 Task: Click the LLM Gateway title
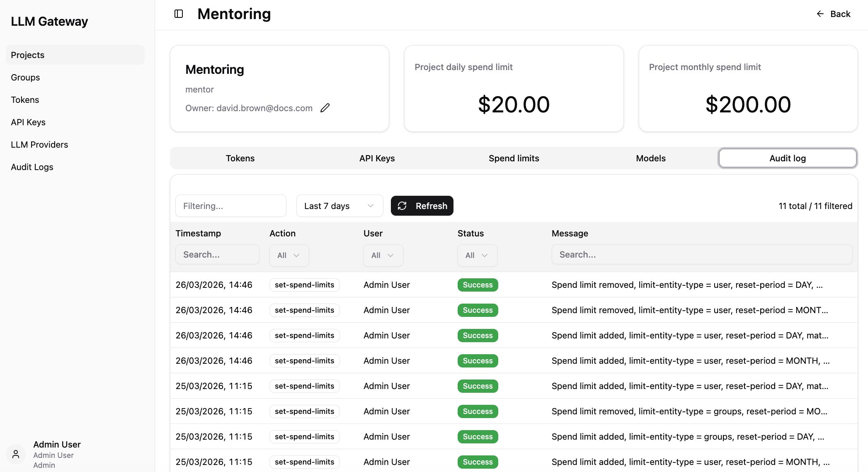49,21
